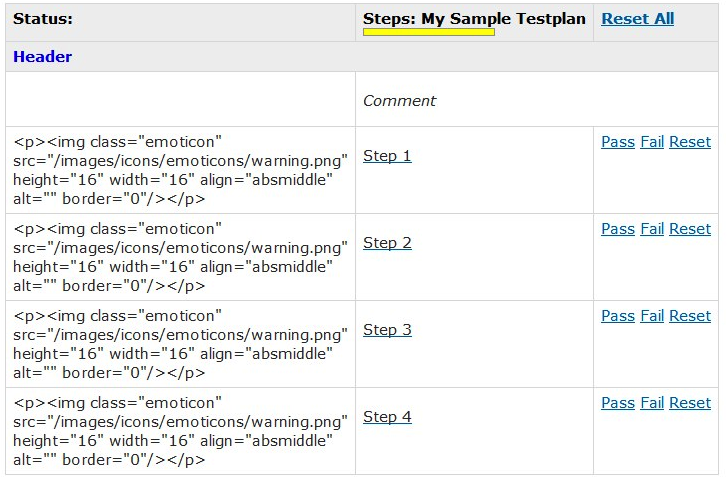Screen dimensions: 727x482
Task: Mark Step 4 as Fail
Action: point(652,403)
